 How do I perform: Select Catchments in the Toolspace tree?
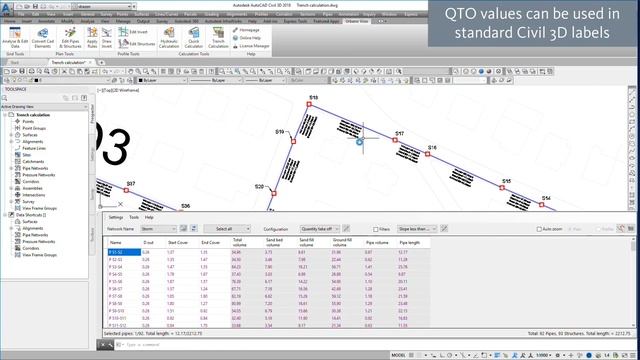[33, 162]
